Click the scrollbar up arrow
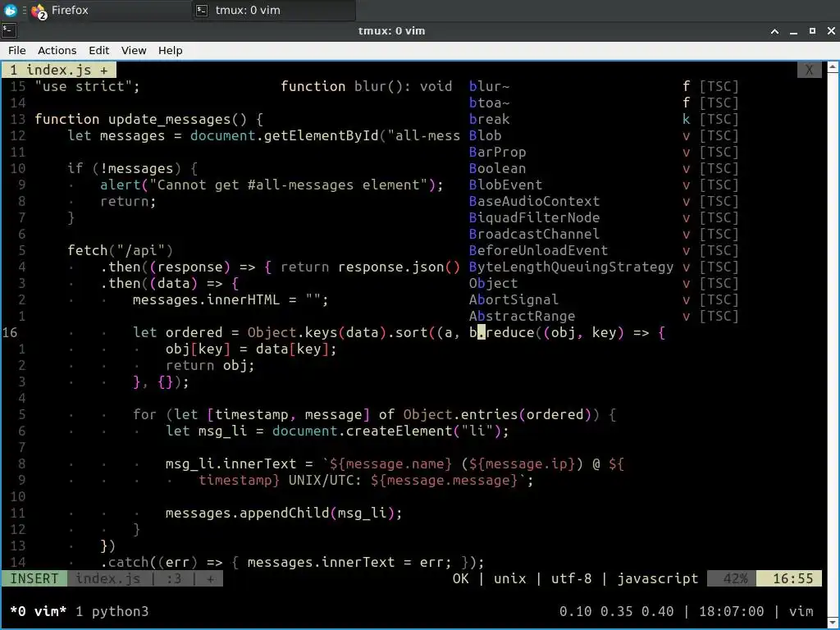 pyautogui.click(x=833, y=67)
